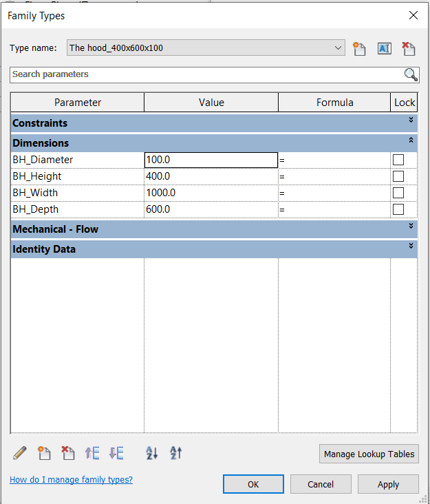
Task: Click the Delete Parameter icon in bottom toolbar
Action: click(x=68, y=452)
